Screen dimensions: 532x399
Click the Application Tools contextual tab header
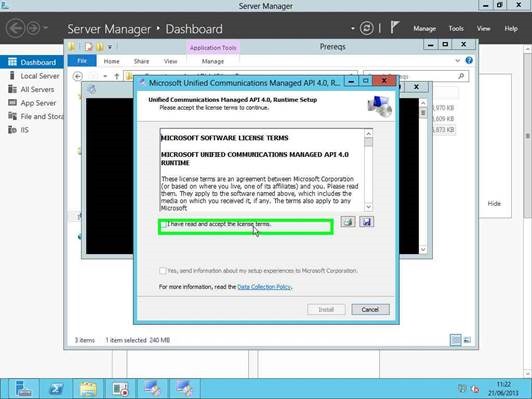[x=213, y=48]
